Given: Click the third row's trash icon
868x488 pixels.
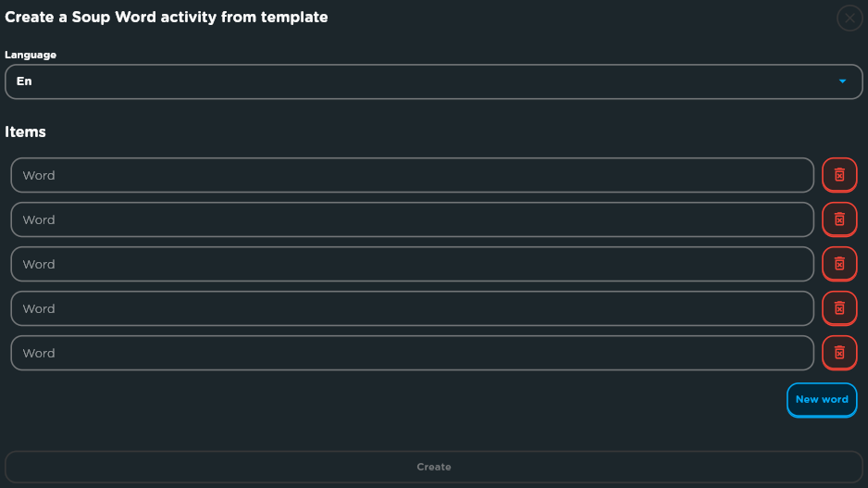Looking at the screenshot, I should coord(839,264).
